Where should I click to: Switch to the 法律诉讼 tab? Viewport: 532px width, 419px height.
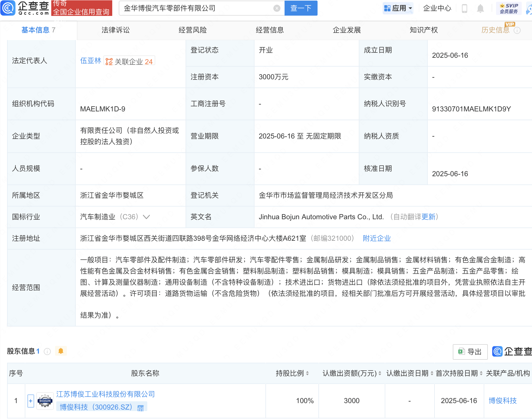pyautogui.click(x=115, y=30)
